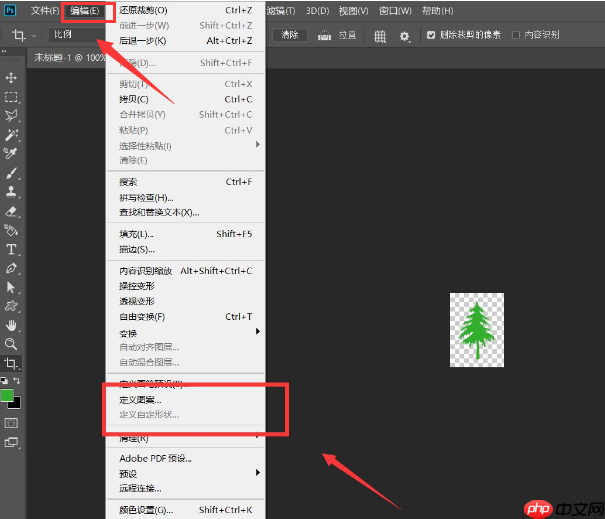Open the File menu
Viewport: 605px width, 519px height.
click(45, 11)
